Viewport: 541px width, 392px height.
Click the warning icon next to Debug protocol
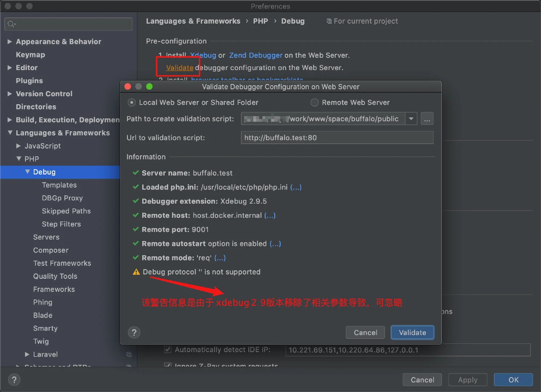click(x=136, y=272)
